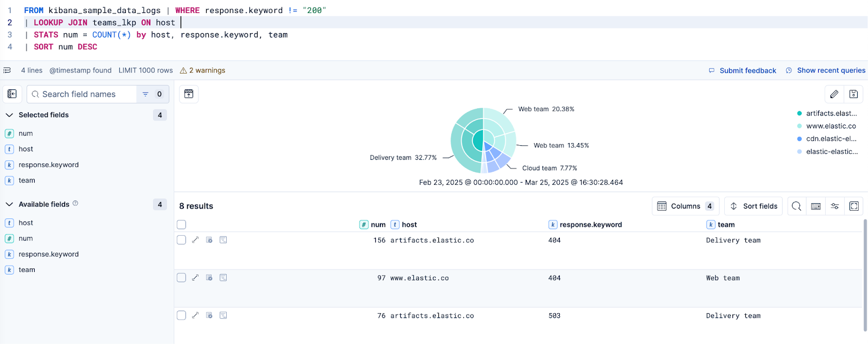Click the results table vertical scrollbar
Image resolution: width=868 pixels, height=344 pixels.
tap(865, 275)
